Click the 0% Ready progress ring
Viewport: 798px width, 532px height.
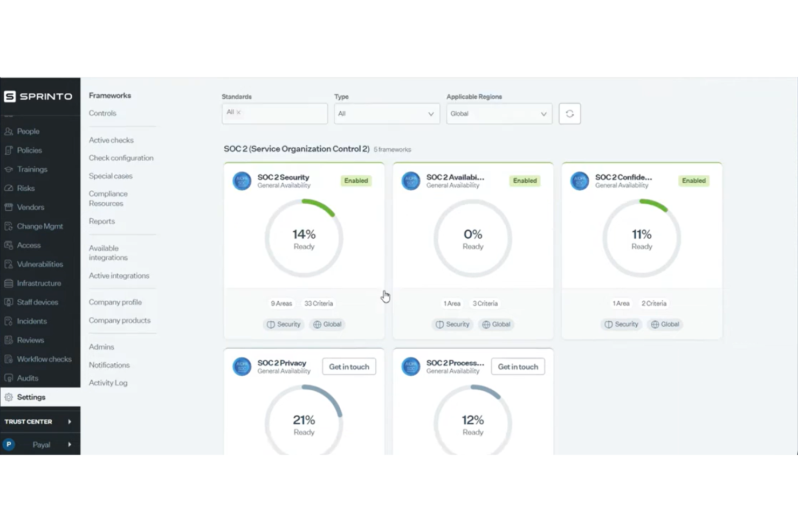473,238
